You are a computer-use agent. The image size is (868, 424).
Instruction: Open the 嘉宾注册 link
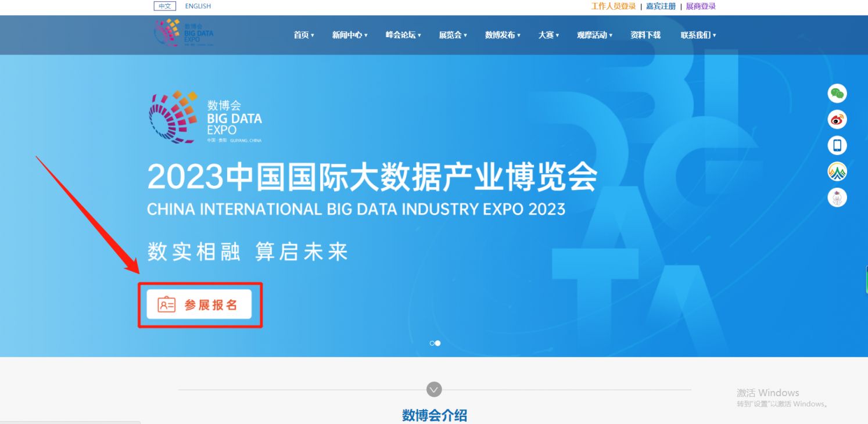(x=661, y=6)
